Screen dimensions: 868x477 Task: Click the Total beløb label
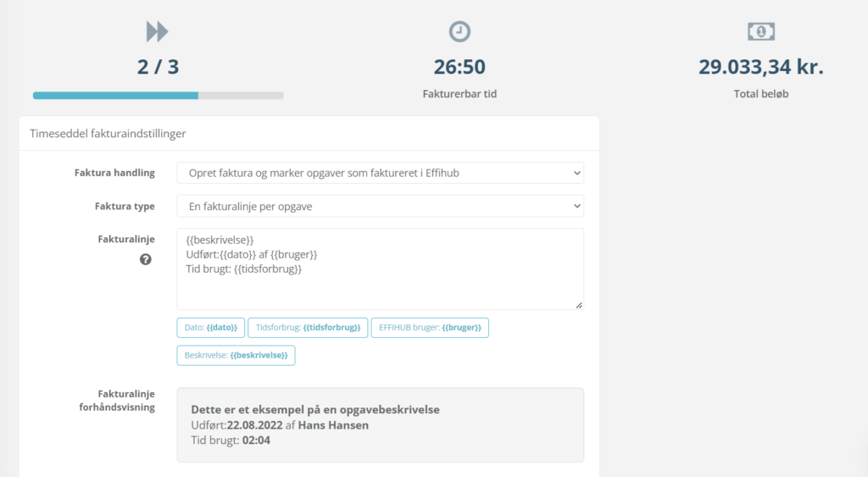point(761,94)
